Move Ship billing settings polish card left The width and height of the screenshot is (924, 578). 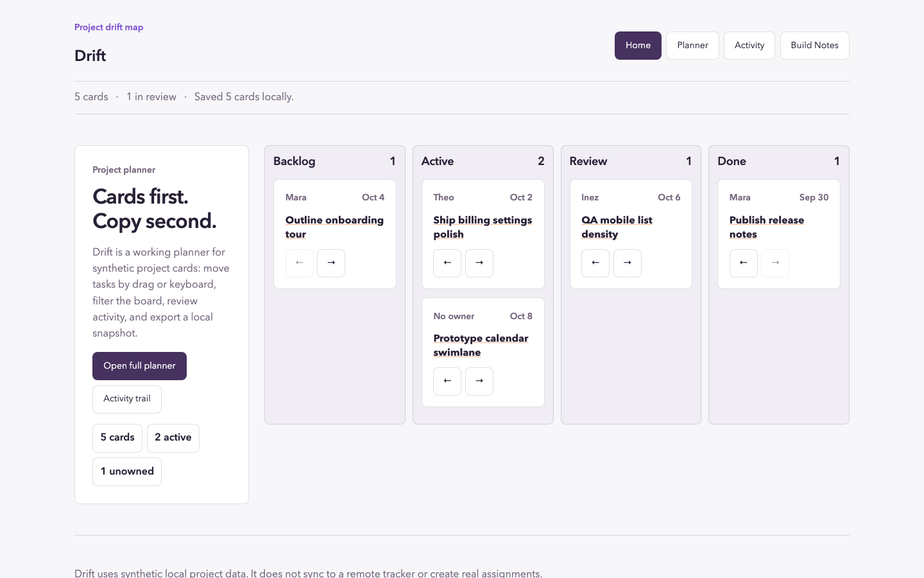click(447, 263)
